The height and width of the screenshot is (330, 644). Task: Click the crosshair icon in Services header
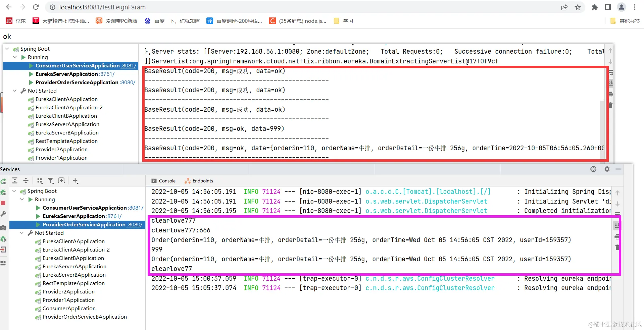coord(593,169)
